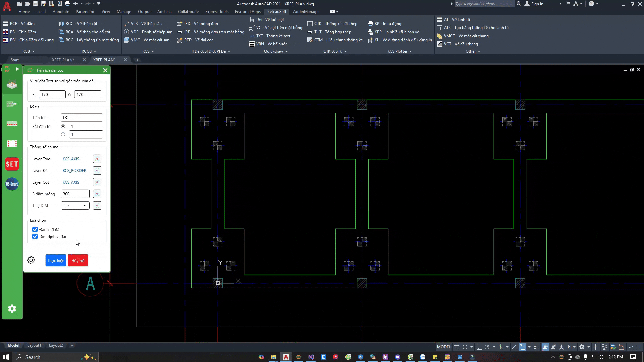Click the pile cap icon in sidebar
Image resolution: width=644 pixels, height=362 pixels.
tap(12, 84)
